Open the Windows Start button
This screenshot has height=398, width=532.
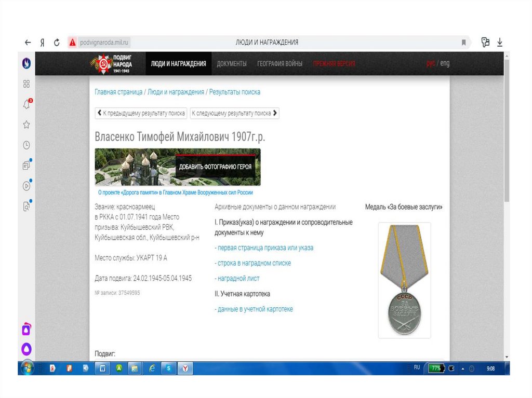pos(27,368)
